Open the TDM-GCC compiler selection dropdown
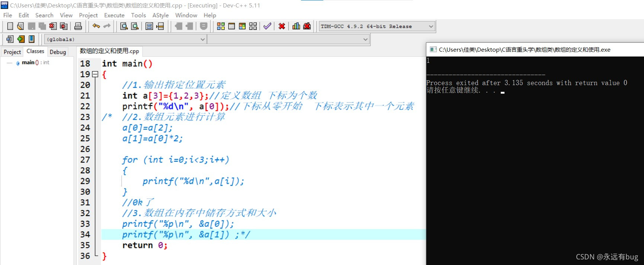The image size is (644, 265). point(377,26)
